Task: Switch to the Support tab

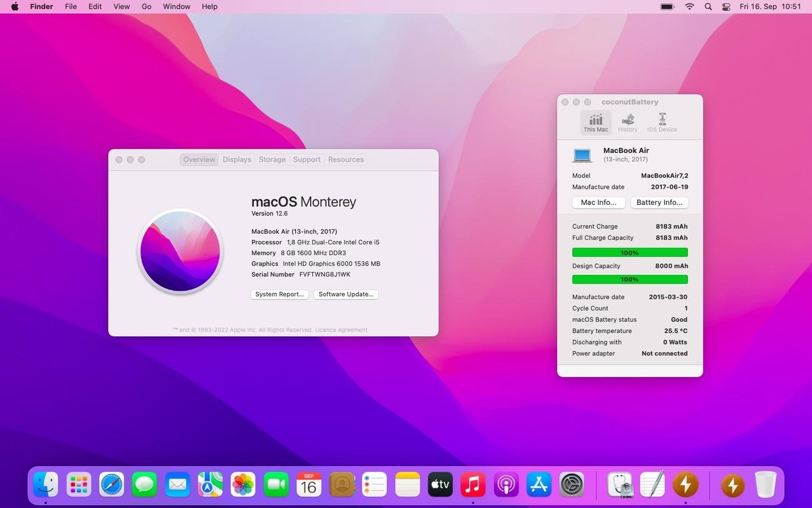Action: tap(307, 159)
